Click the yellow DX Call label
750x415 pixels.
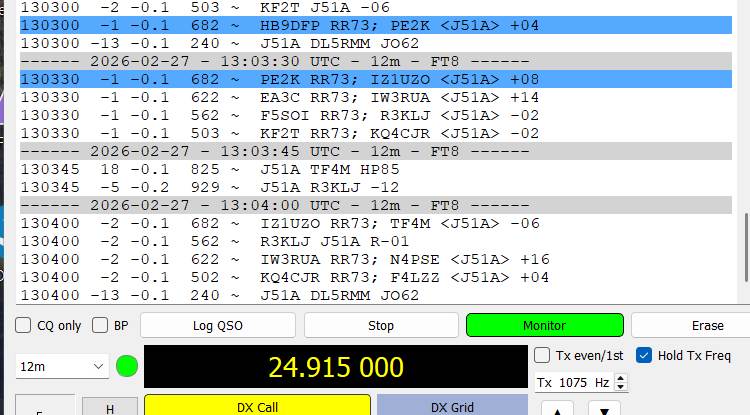(256, 406)
